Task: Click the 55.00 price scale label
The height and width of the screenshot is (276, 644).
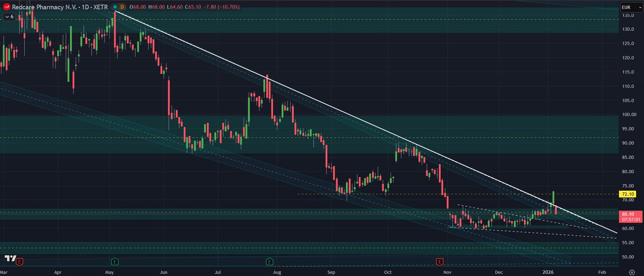Action: click(627, 243)
